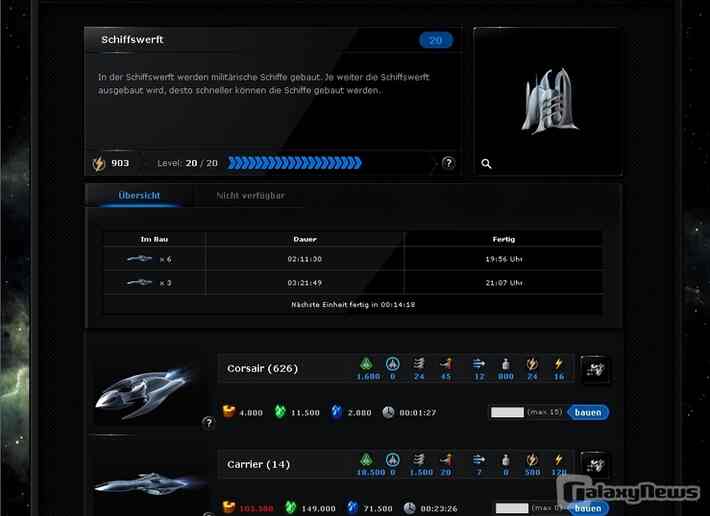The image size is (710, 516).
Task: Click the Im Bau column header
Action: (x=154, y=239)
